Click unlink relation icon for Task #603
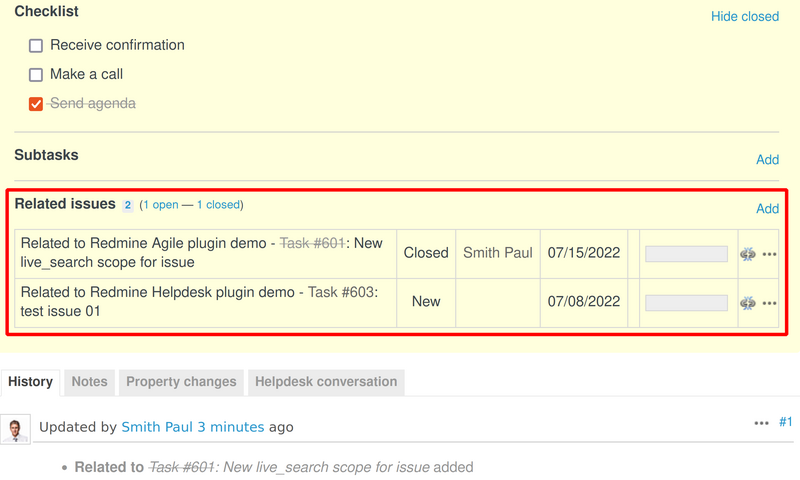Screen dimensions: 800x480 tap(747, 302)
